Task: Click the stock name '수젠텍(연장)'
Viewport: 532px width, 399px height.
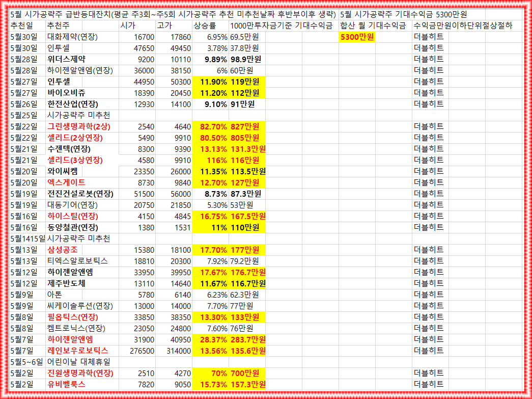Action: (x=69, y=149)
